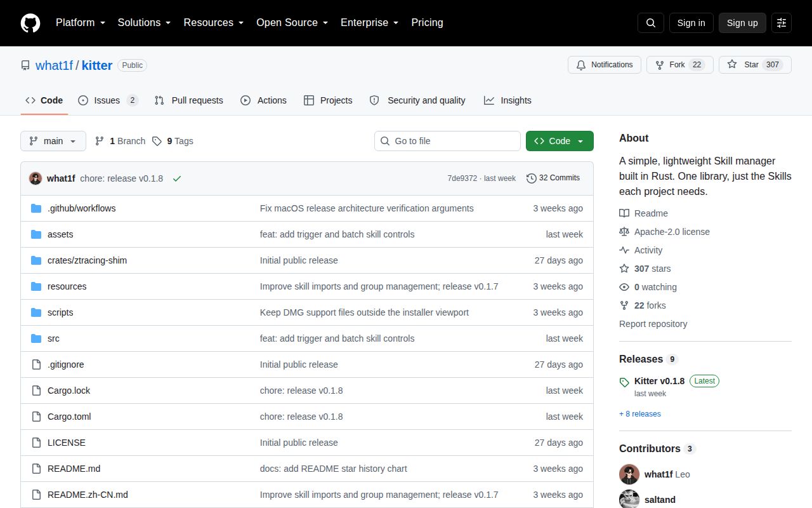Switch to the Actions tab
Viewport: 812px width, 508px height.
tap(264, 100)
